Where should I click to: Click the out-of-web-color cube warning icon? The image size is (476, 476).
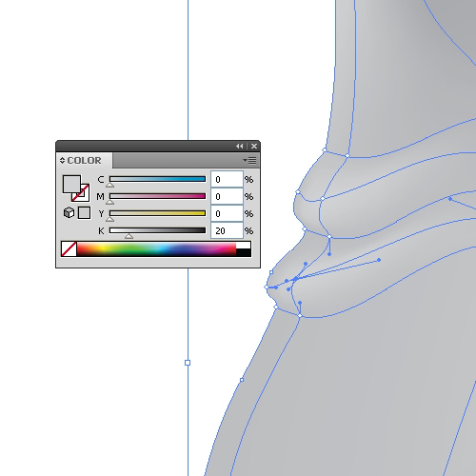coord(69,212)
